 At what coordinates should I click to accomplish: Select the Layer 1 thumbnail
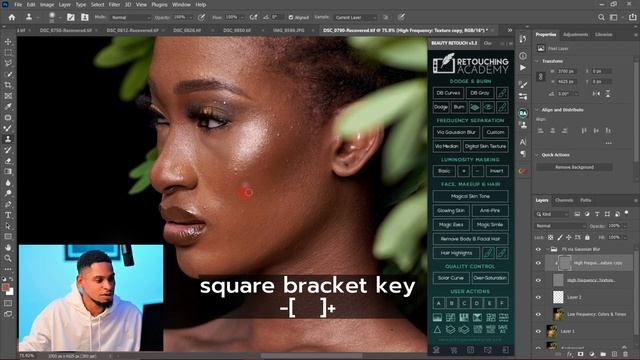[x=552, y=331]
